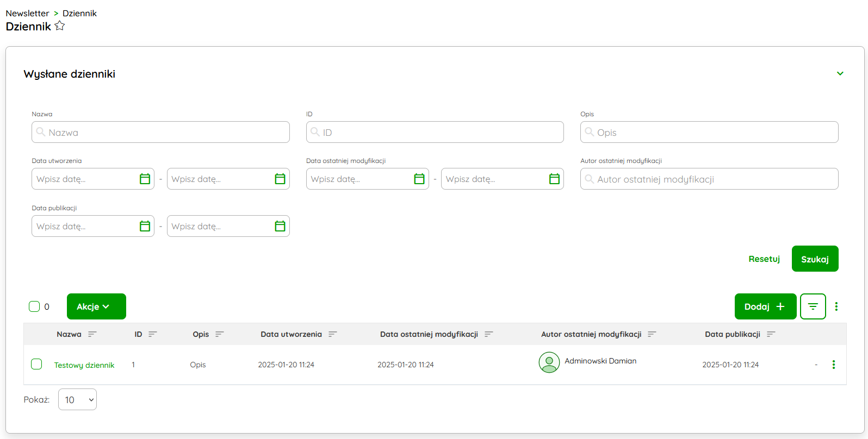Click the Szukaj search button
The image size is (868, 439).
pyautogui.click(x=815, y=259)
